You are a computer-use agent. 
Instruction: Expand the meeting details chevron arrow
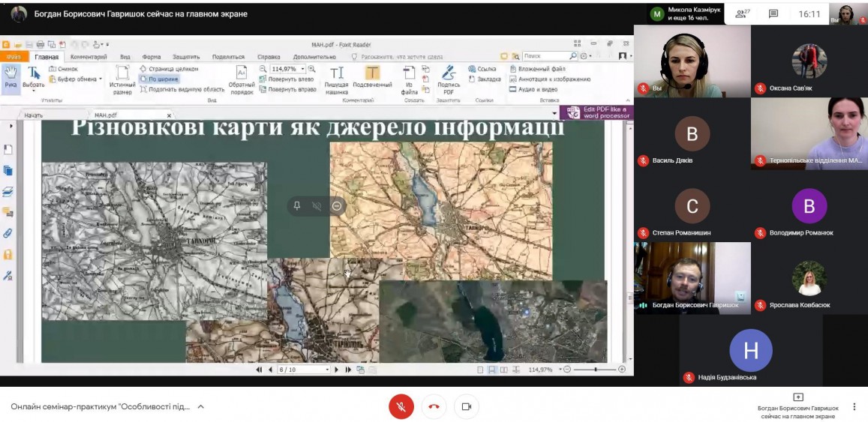[x=200, y=407]
